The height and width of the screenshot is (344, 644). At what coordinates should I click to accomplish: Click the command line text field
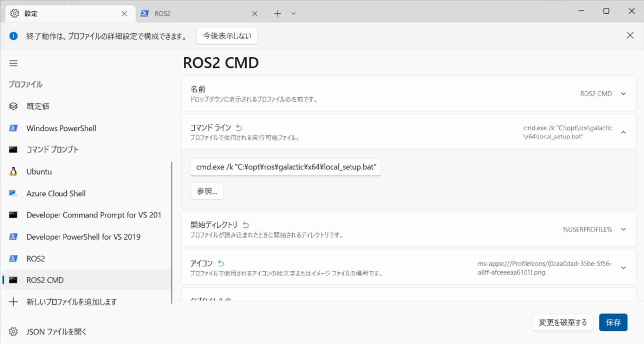(285, 168)
